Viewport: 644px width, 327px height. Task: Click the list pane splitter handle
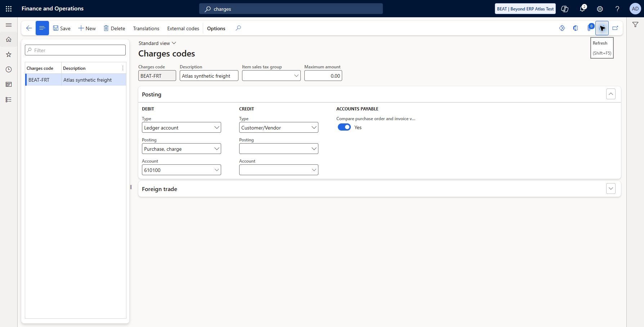coord(131,187)
